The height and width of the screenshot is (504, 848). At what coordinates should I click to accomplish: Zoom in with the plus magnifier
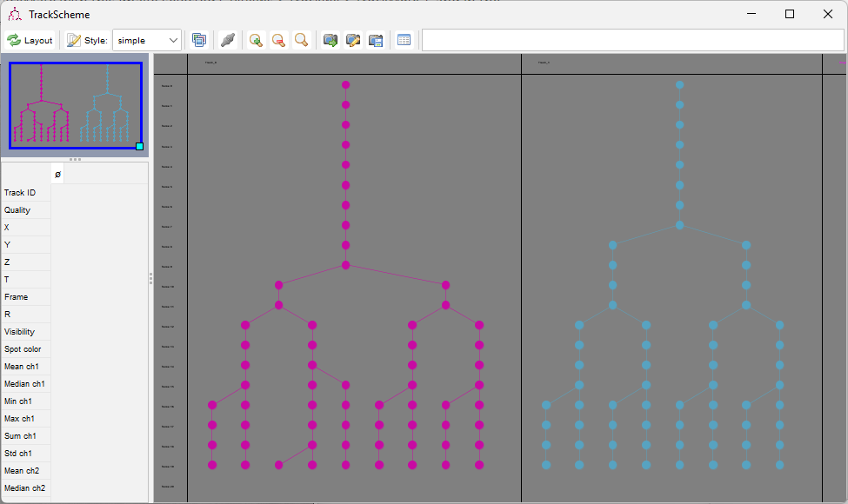256,41
